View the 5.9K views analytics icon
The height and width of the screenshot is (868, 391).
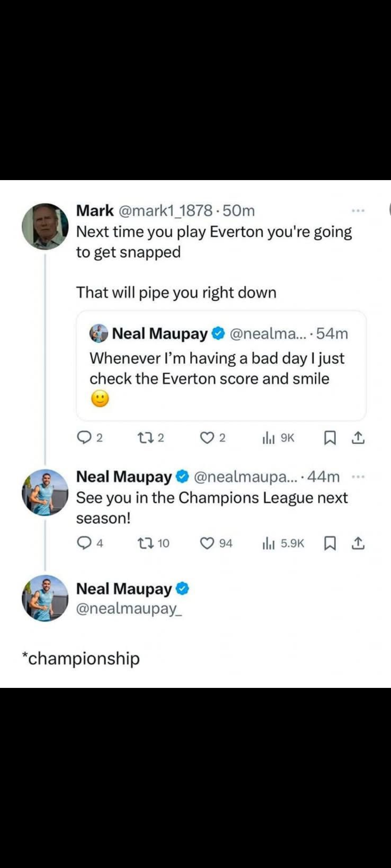[269, 544]
